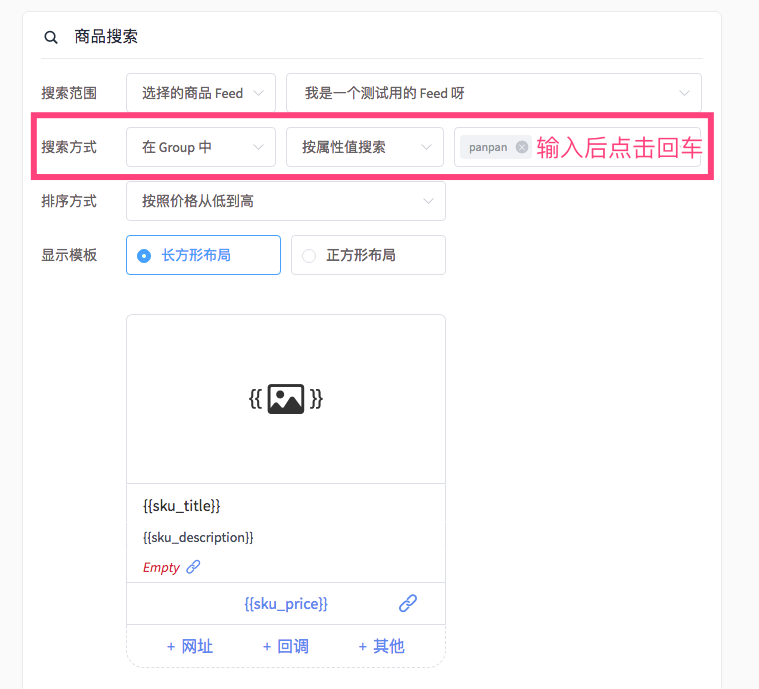Click the {{sku_price}} button
759x689 pixels.
point(286,604)
